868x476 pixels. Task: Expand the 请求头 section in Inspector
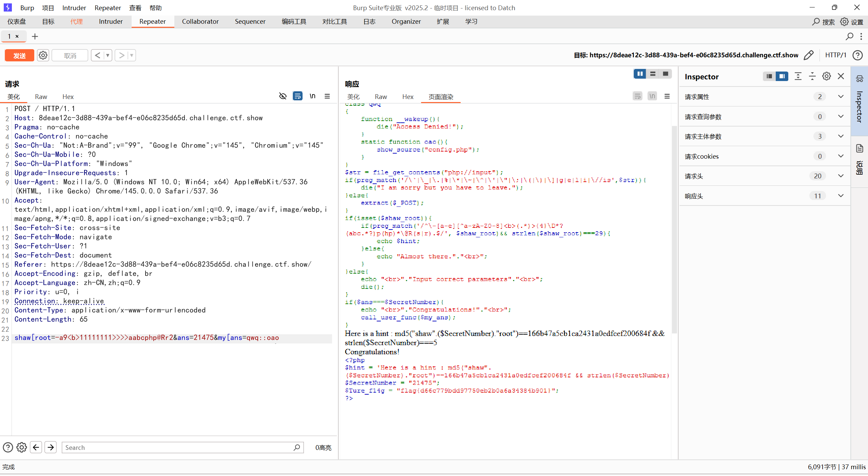pos(841,176)
